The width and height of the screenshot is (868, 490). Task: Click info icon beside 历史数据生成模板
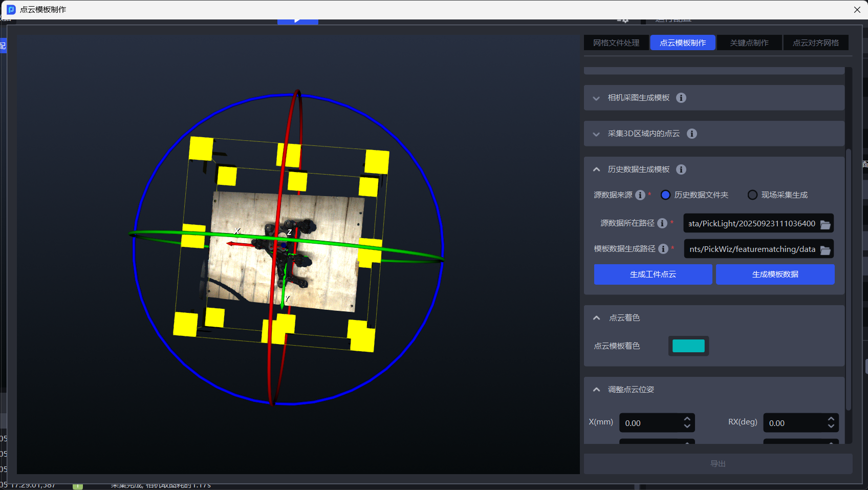point(681,169)
